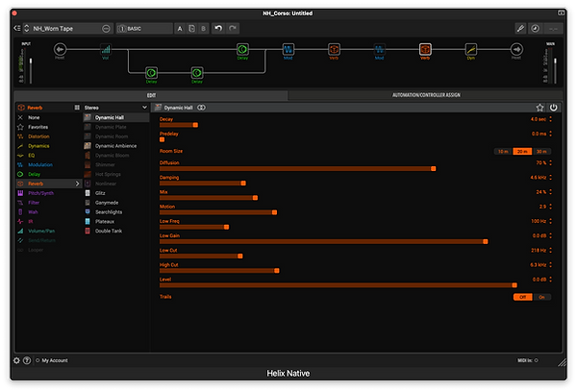Viewport: 577px width, 392px height.
Task: Select the Output block in signal chain
Action: tap(516, 49)
